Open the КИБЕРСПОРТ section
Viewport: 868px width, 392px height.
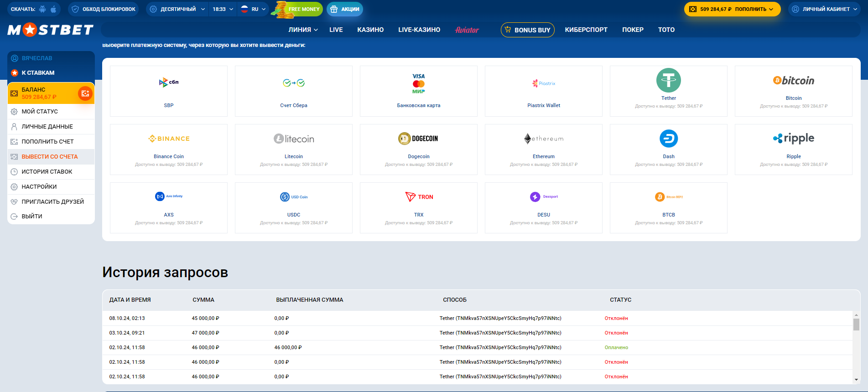586,30
